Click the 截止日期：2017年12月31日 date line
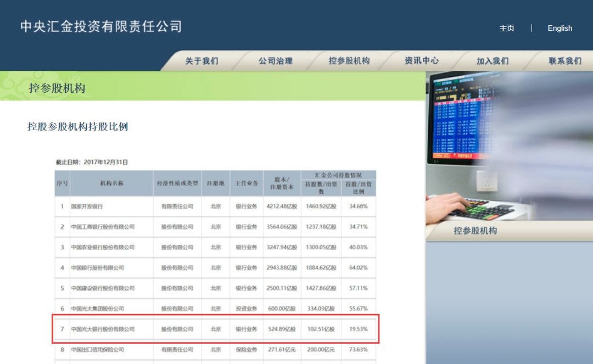This screenshot has width=593, height=364. pos(92,162)
